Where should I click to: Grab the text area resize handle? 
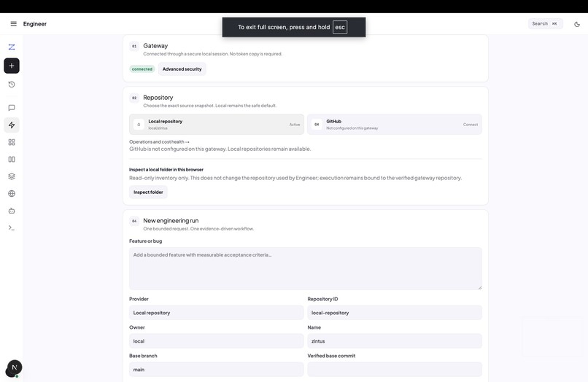coord(479,287)
